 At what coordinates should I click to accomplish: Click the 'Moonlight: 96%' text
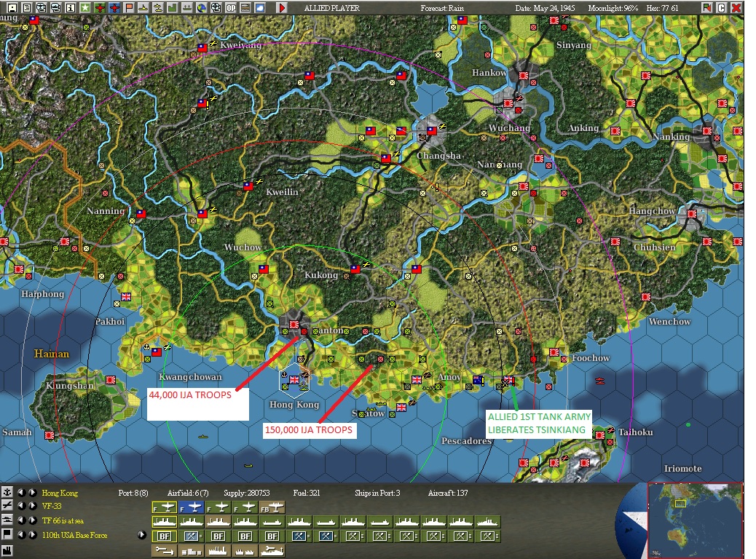click(x=613, y=8)
